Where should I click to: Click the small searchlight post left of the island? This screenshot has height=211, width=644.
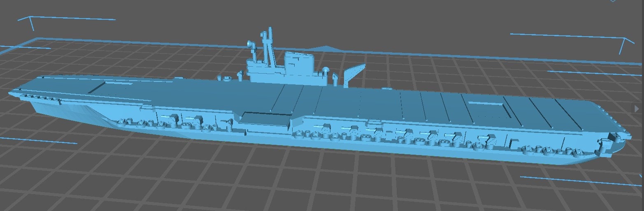(x=239, y=75)
